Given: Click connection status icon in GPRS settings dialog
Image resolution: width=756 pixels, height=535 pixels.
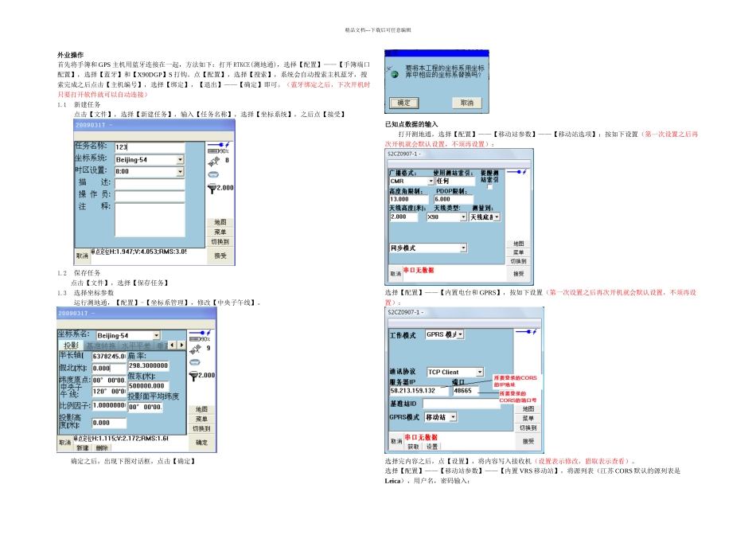Looking at the screenshot, I should [527, 332].
